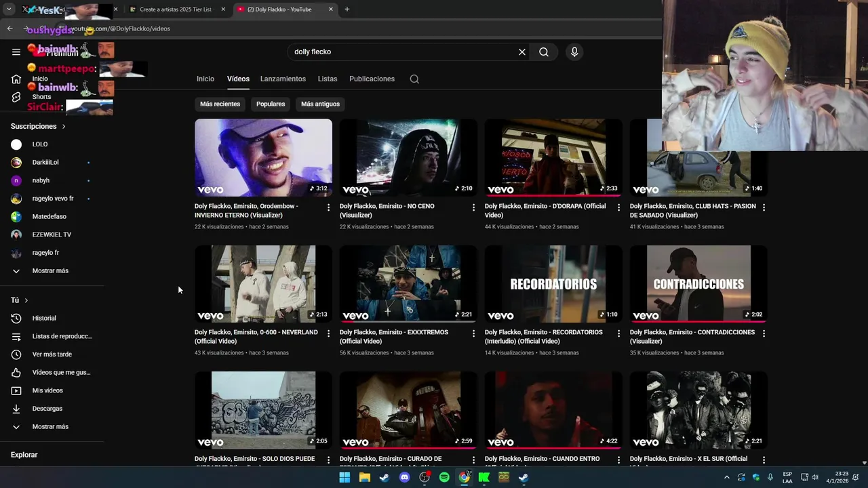
Task: Open options menu for RECORDATORIOS video
Action: pyautogui.click(x=618, y=333)
